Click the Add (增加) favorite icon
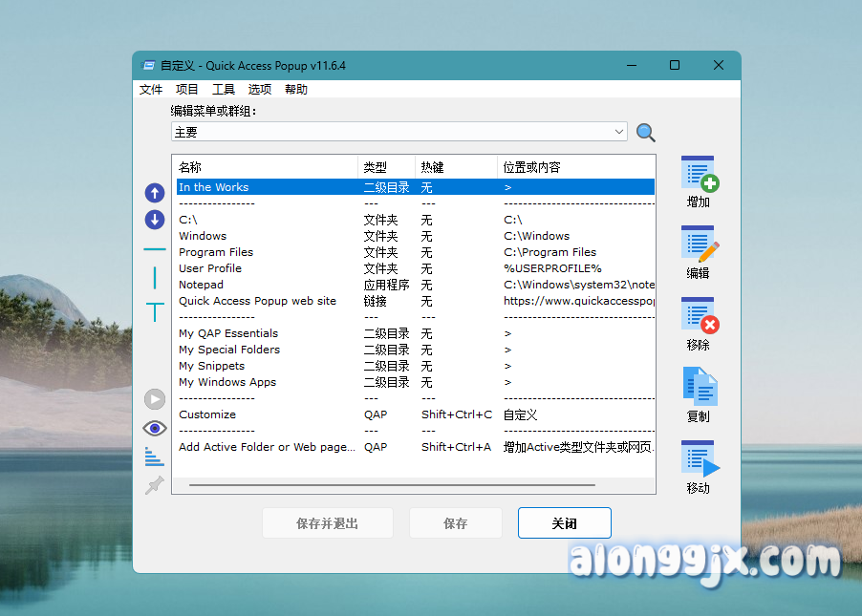Screen dimensions: 862x616 coord(700,175)
